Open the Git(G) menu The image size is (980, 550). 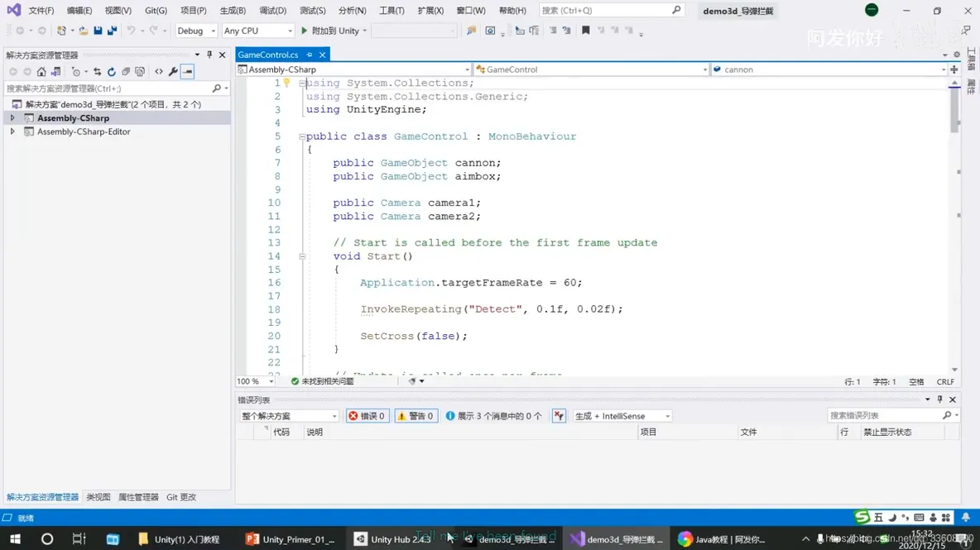tap(156, 11)
